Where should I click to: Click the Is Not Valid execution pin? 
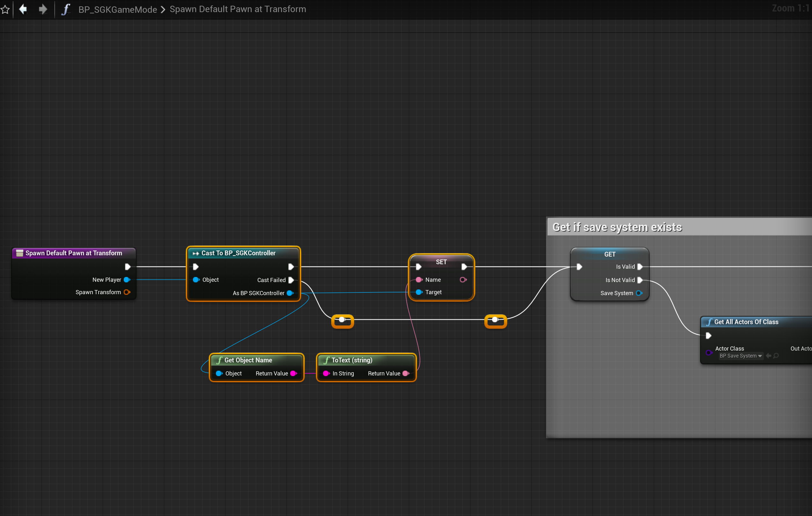tap(640, 280)
